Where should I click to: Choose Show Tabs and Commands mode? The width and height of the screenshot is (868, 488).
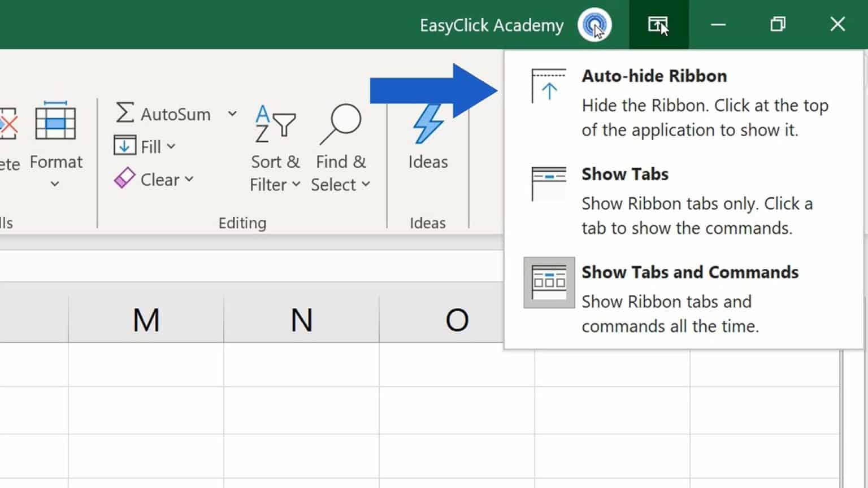click(x=689, y=272)
